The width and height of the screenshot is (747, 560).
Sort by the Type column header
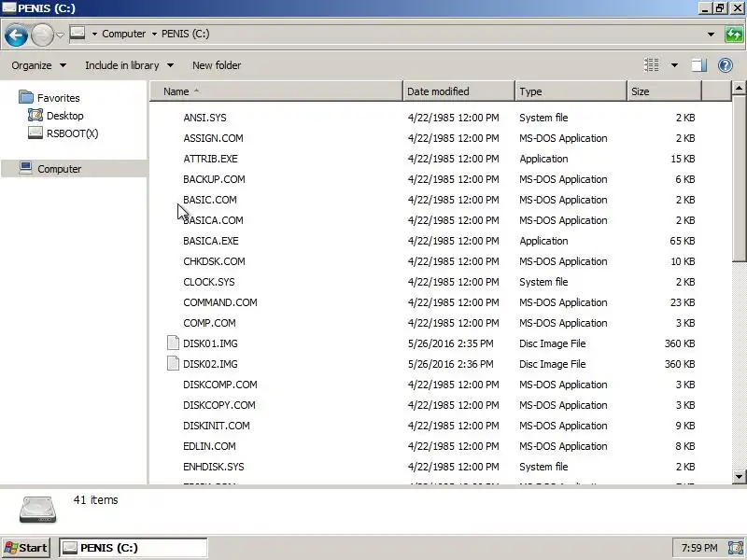pos(571,91)
